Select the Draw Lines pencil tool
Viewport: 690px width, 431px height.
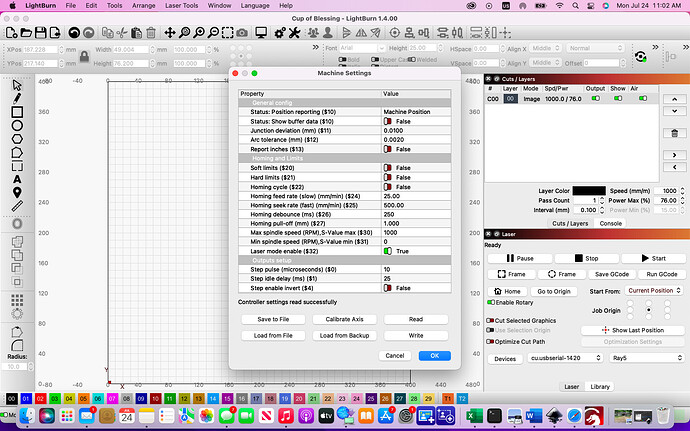17,98
